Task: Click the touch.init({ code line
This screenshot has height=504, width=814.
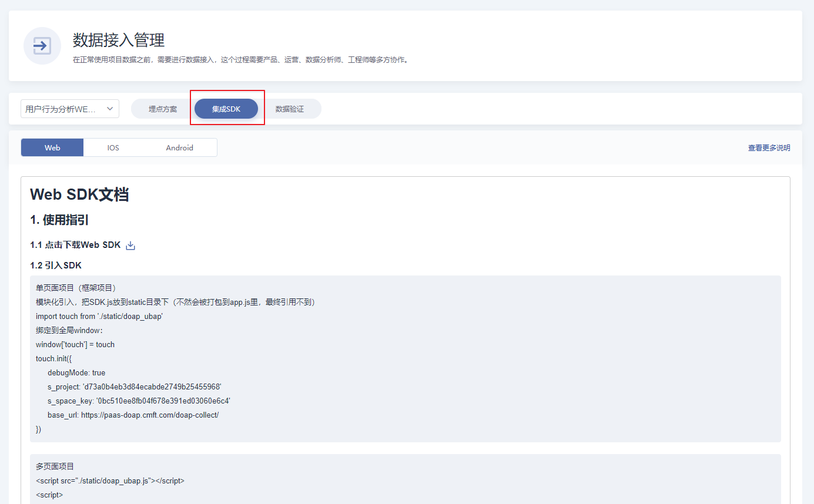Action: click(53, 358)
